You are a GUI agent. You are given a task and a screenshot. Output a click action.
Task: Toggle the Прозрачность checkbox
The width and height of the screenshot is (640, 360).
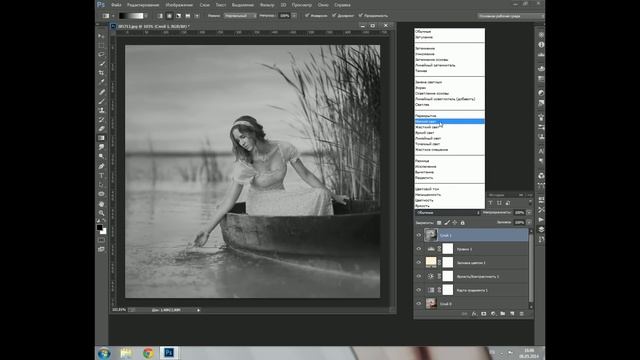point(360,16)
